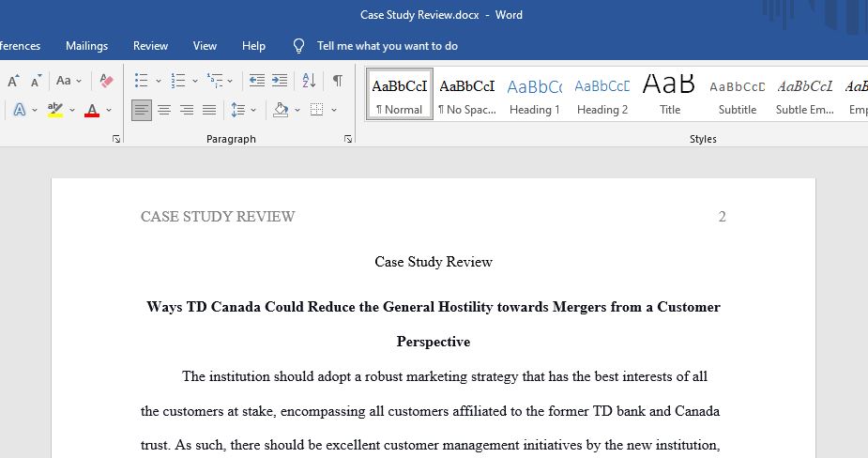Expand line spacing dropdown arrow
The width and height of the screenshot is (868, 458).
click(253, 110)
